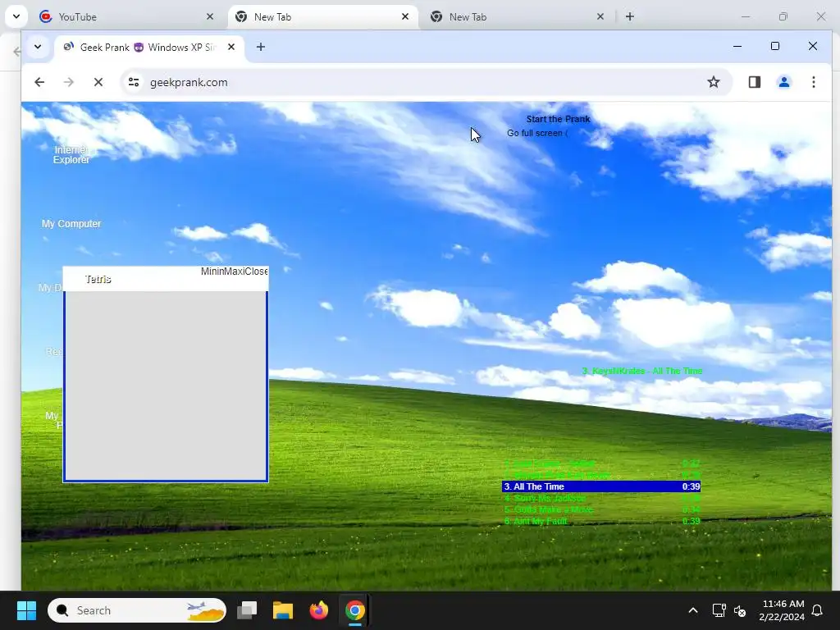
Task: Go back in the Geek Prank window
Action: point(39,82)
